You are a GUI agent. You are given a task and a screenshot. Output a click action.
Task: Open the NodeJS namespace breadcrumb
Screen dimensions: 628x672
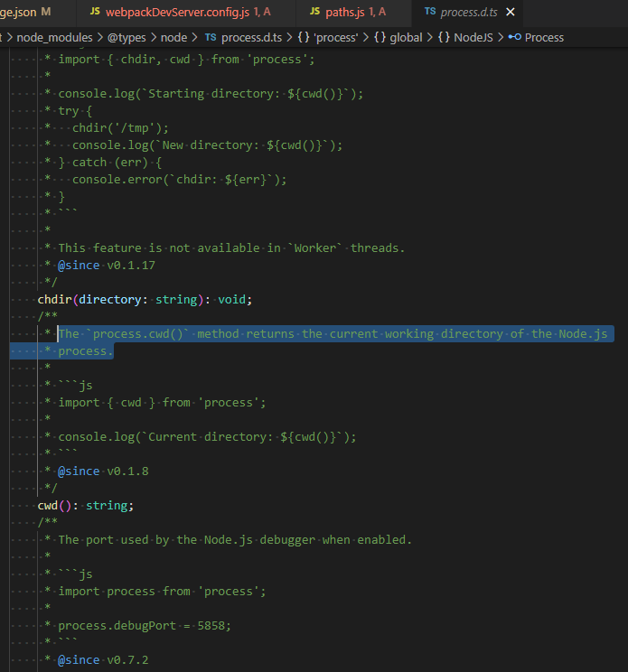click(x=473, y=38)
